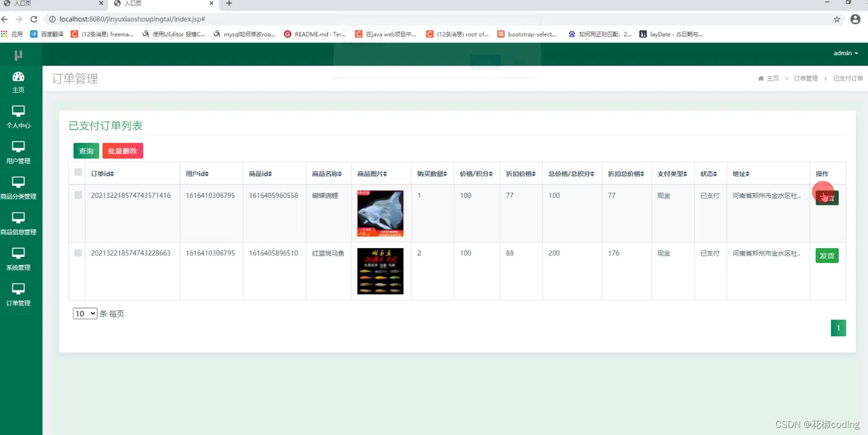Open the layDate bookmark
This screenshot has width=868, height=435.
[671, 34]
